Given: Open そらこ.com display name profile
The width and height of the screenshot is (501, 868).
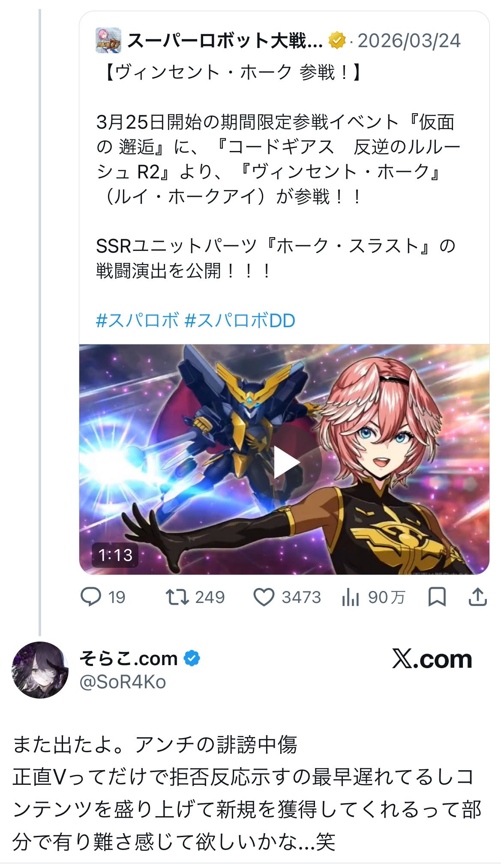Looking at the screenshot, I should 129,658.
